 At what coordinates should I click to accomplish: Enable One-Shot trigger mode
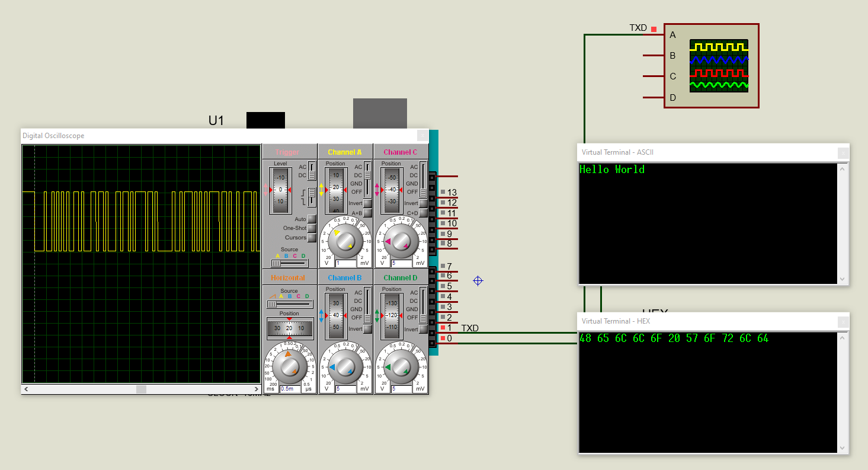point(312,228)
